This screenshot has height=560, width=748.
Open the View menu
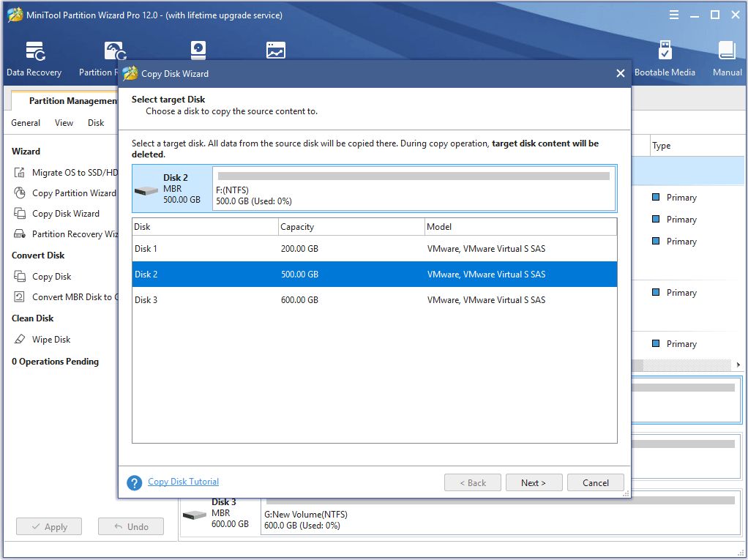[x=64, y=122]
